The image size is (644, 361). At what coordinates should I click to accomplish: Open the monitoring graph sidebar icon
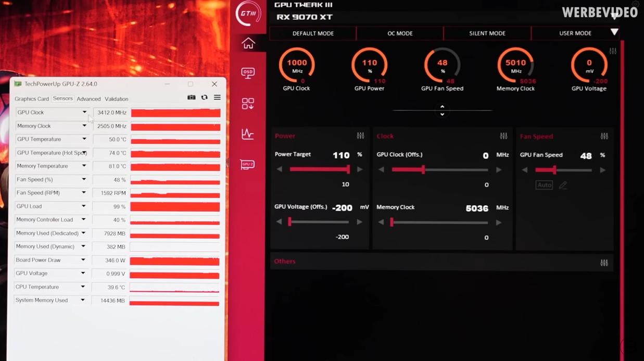tap(248, 134)
